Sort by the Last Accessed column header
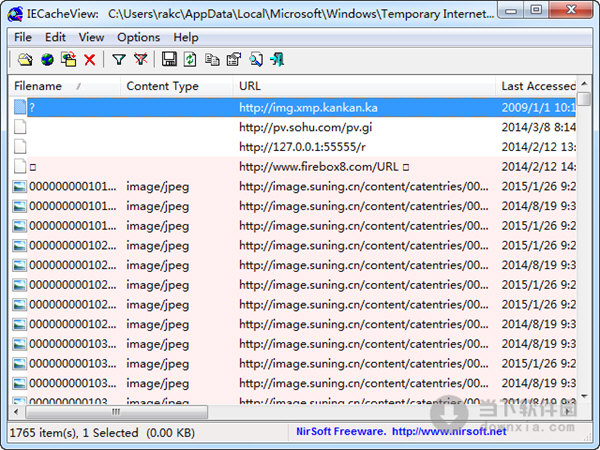The image size is (600, 450). pos(536,86)
